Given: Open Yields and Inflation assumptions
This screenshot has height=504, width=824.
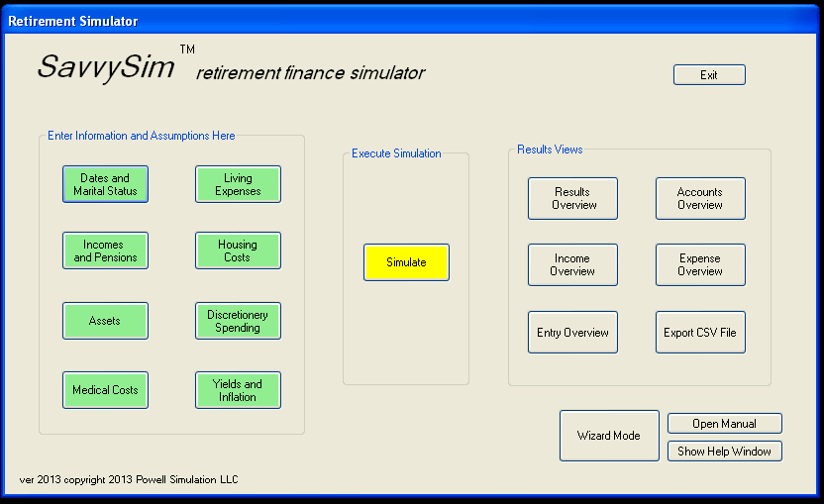Looking at the screenshot, I should 238,390.
